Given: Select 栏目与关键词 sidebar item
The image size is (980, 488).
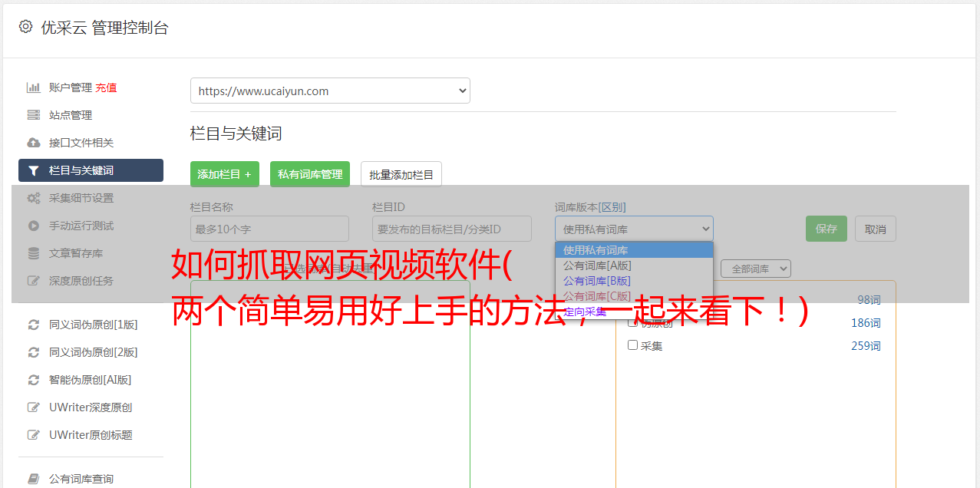Looking at the screenshot, I should 91,170.
